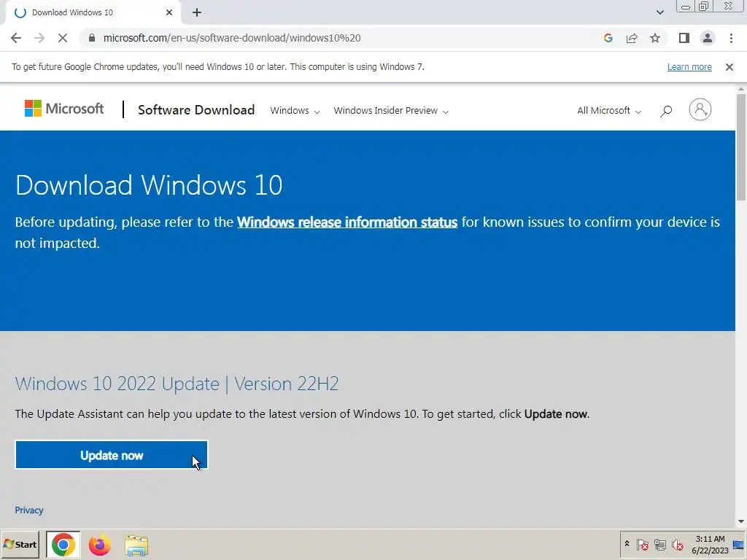The image size is (747, 560).
Task: Click the Google icon in the address bar
Action: coord(608,38)
